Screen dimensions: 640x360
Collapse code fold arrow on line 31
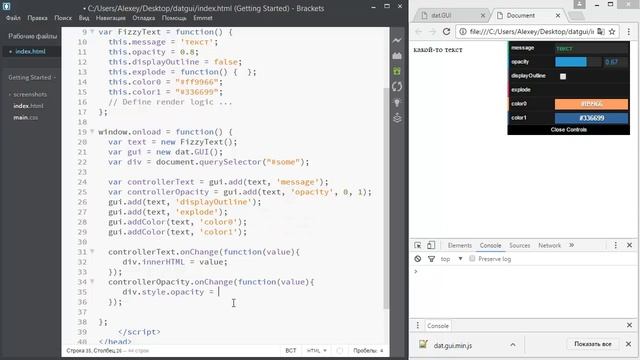[92, 252]
